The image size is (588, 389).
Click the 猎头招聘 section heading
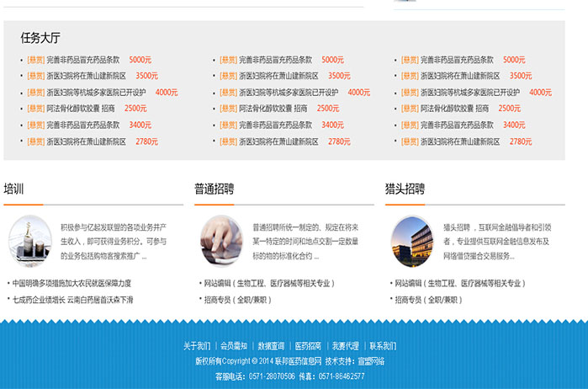(x=405, y=189)
